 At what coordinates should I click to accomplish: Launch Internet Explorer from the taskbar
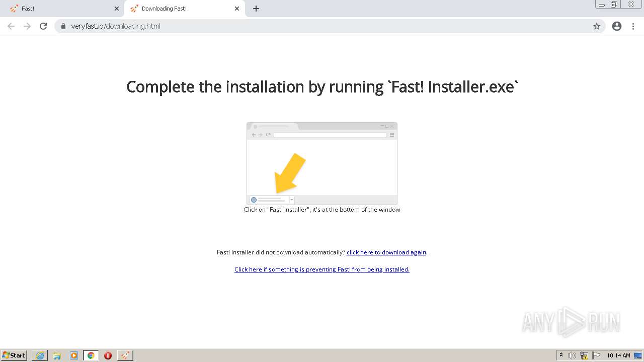pos(40,355)
